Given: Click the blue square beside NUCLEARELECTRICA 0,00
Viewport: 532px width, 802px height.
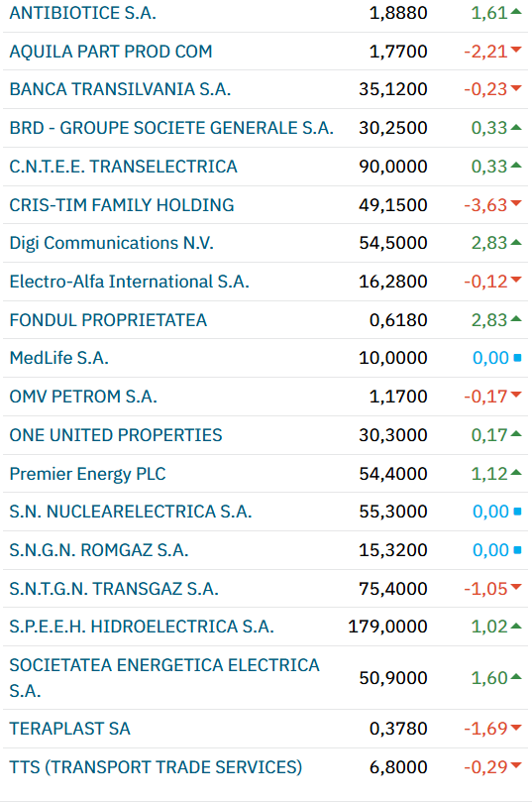Looking at the screenshot, I should coord(517,511).
